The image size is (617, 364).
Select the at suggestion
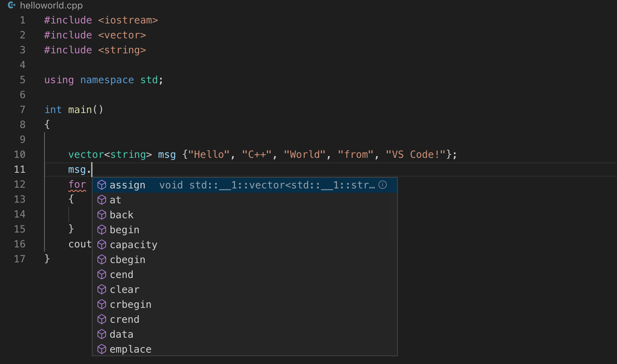[245, 200]
